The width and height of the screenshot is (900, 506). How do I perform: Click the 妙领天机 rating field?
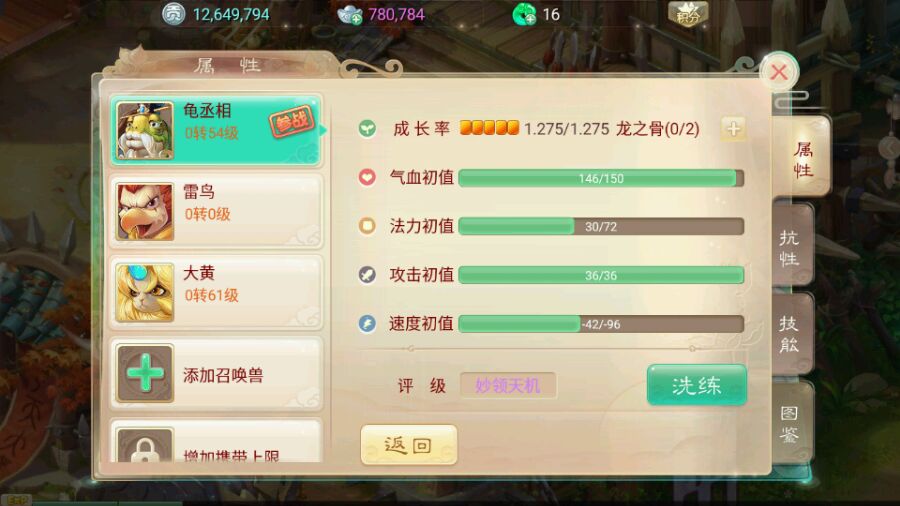[x=508, y=386]
